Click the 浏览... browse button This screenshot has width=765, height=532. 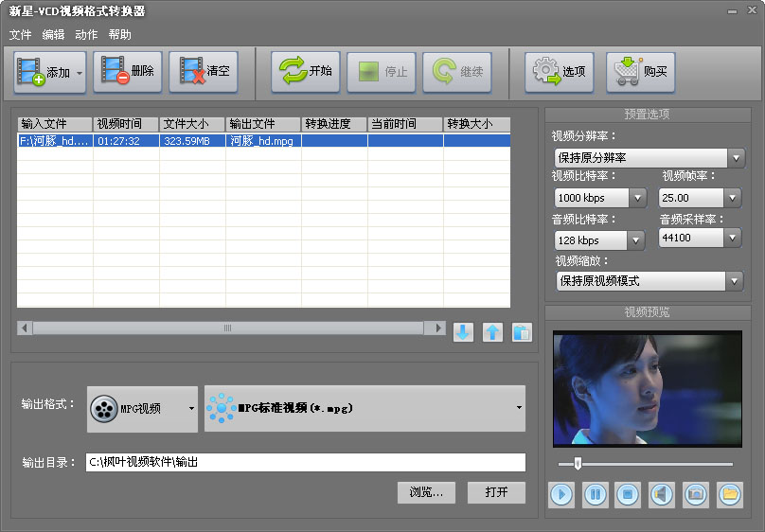point(426,492)
